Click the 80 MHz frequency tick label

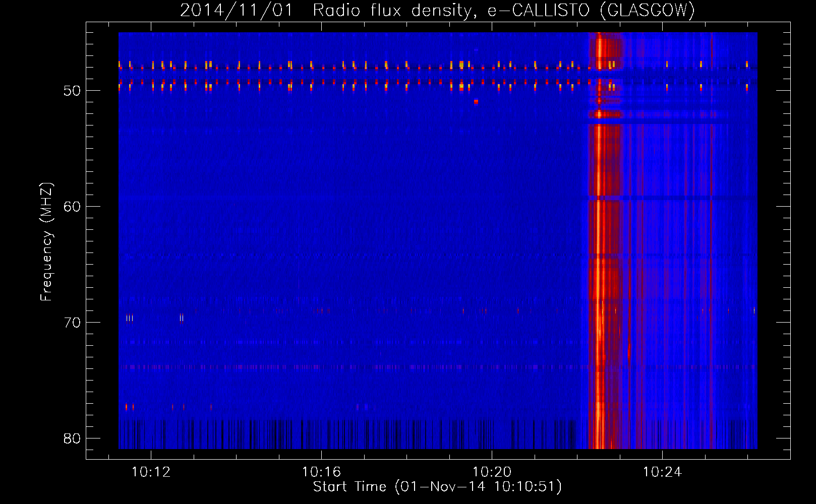72,438
